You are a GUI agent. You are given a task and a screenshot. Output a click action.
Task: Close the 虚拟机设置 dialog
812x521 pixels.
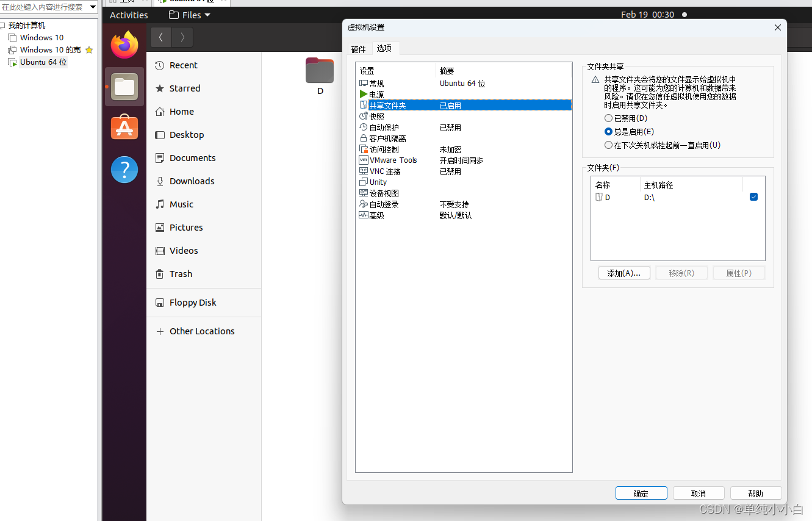777,27
